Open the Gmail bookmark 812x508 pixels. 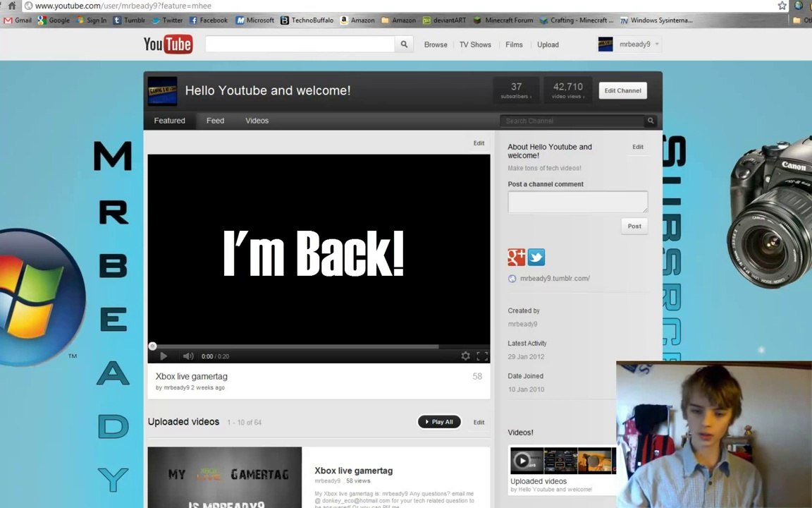(18, 20)
